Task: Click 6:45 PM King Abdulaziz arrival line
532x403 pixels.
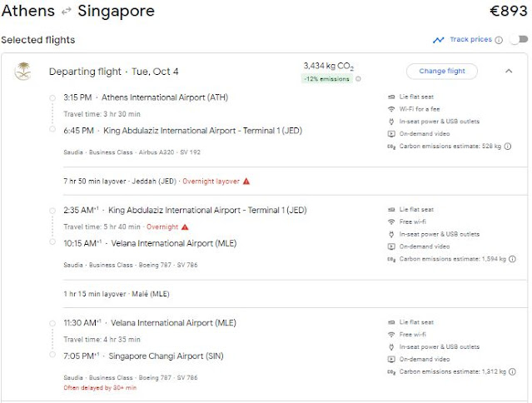Action: tap(182, 131)
